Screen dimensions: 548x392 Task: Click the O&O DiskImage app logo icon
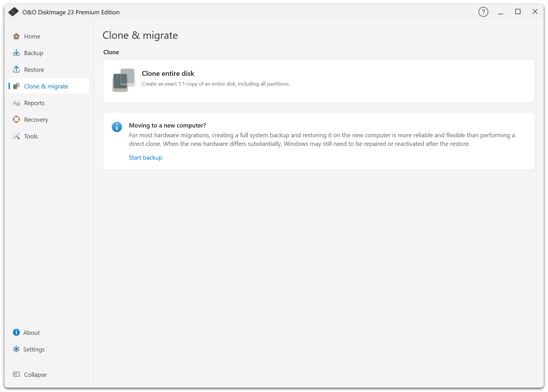point(13,12)
